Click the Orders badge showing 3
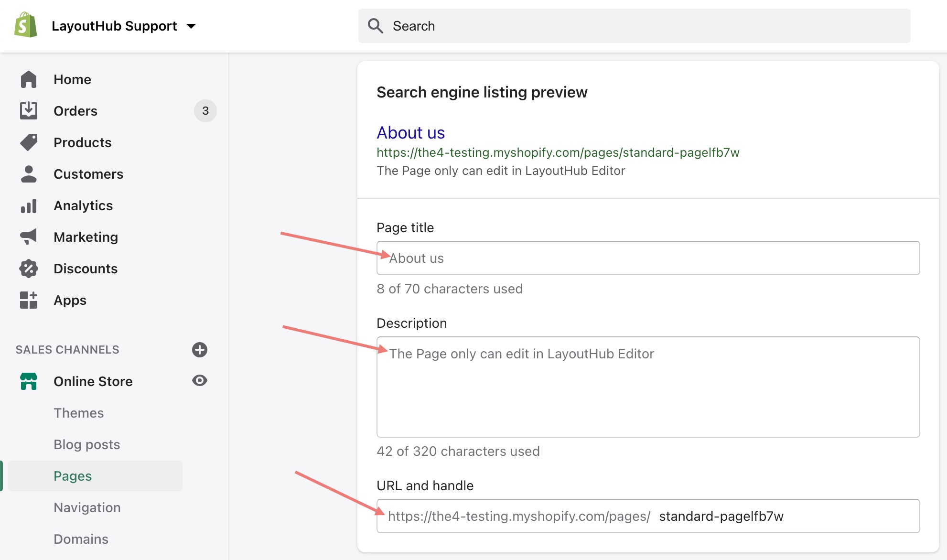Screen dimensions: 947x560 click(205, 111)
